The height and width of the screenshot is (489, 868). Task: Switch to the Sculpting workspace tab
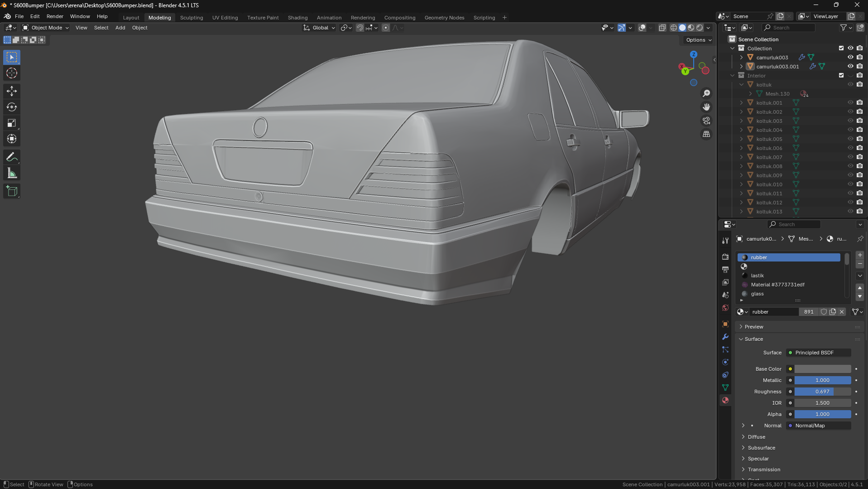tap(191, 18)
